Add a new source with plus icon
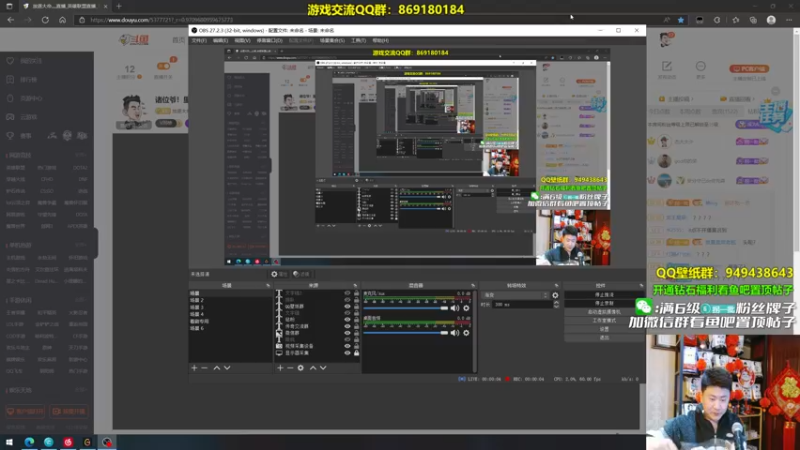The image size is (800, 450). [x=280, y=368]
